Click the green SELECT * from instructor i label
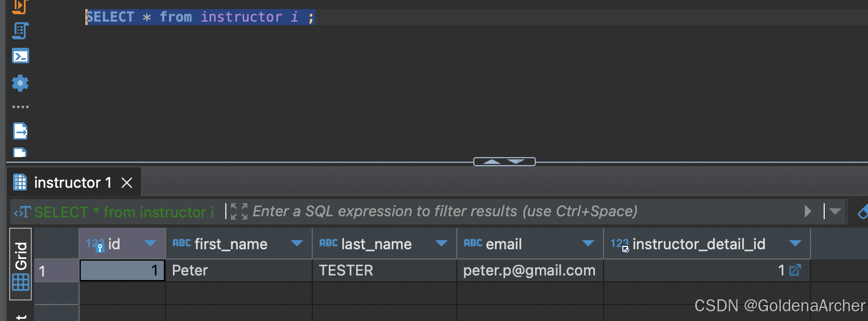The width and height of the screenshot is (868, 321). tap(124, 212)
